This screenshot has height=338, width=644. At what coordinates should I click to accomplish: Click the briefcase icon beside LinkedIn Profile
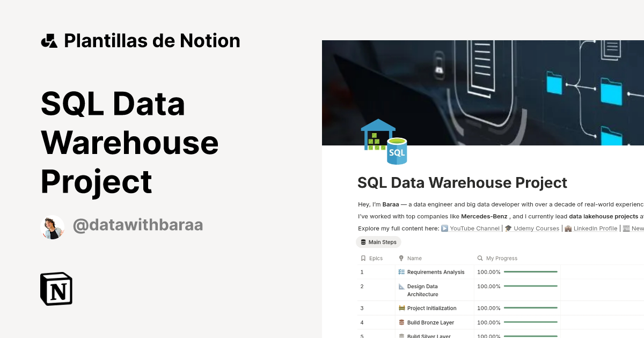567,228
